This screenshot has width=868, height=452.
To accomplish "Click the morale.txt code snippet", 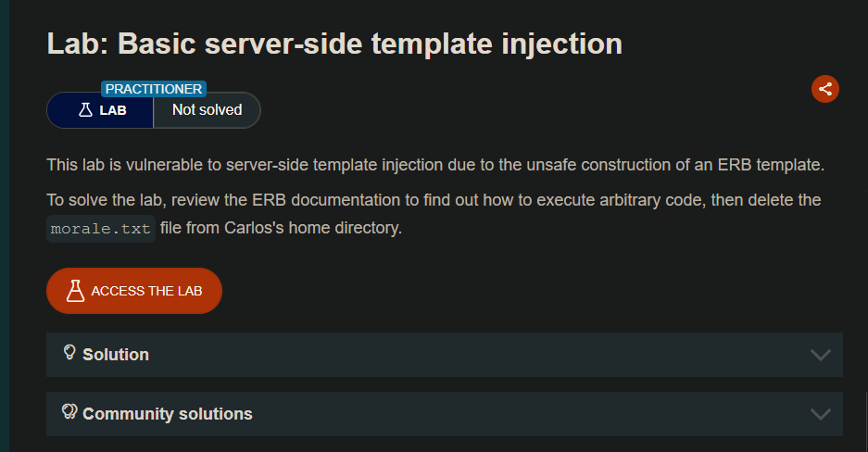I will [x=101, y=229].
